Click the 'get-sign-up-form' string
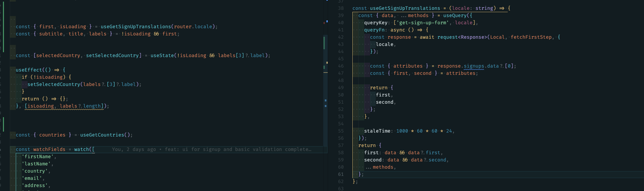The image size is (644, 191). click(423, 23)
